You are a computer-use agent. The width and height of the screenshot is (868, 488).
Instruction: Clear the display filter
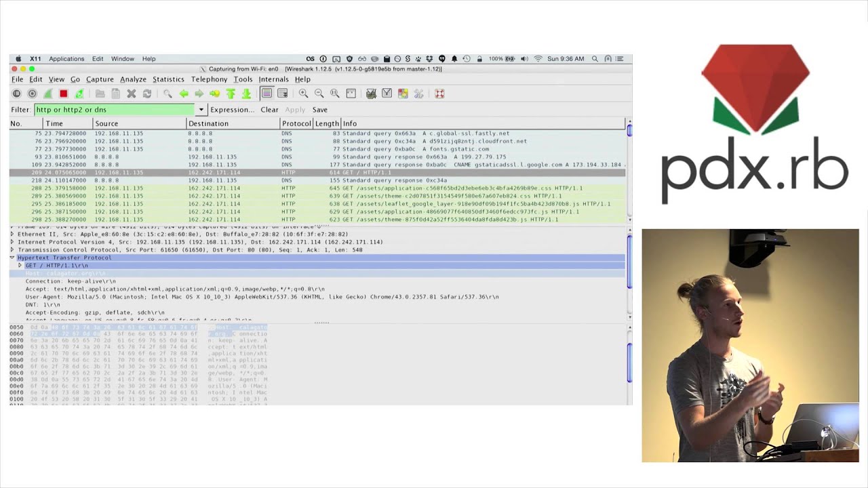click(x=269, y=110)
